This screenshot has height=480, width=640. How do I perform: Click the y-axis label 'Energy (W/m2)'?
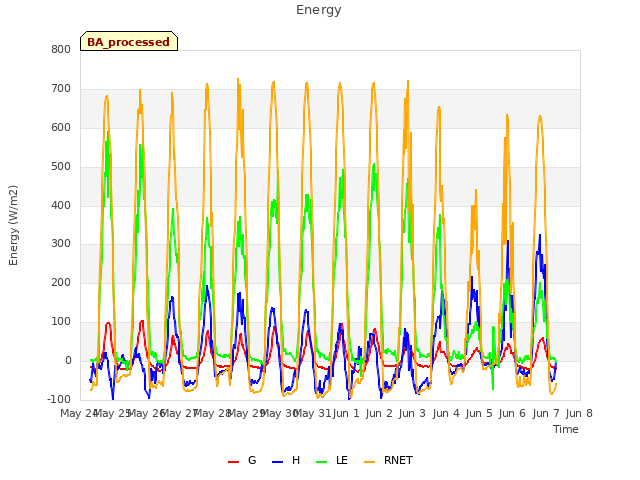pos(13,225)
